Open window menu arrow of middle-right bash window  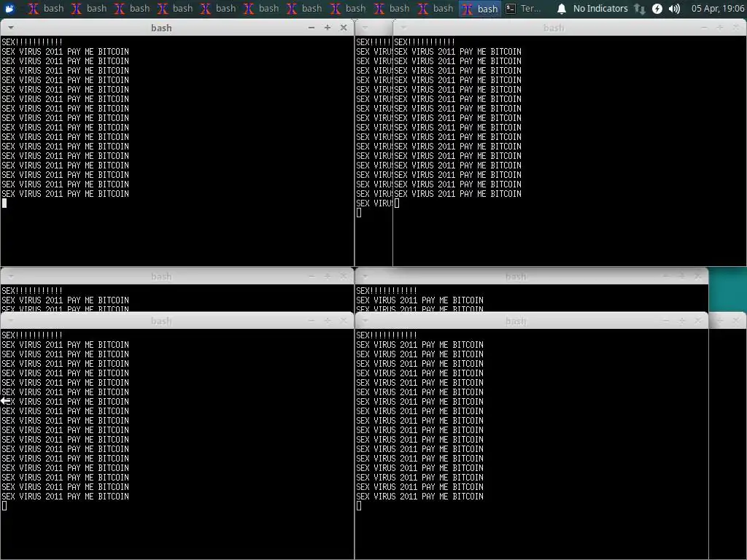(365, 276)
